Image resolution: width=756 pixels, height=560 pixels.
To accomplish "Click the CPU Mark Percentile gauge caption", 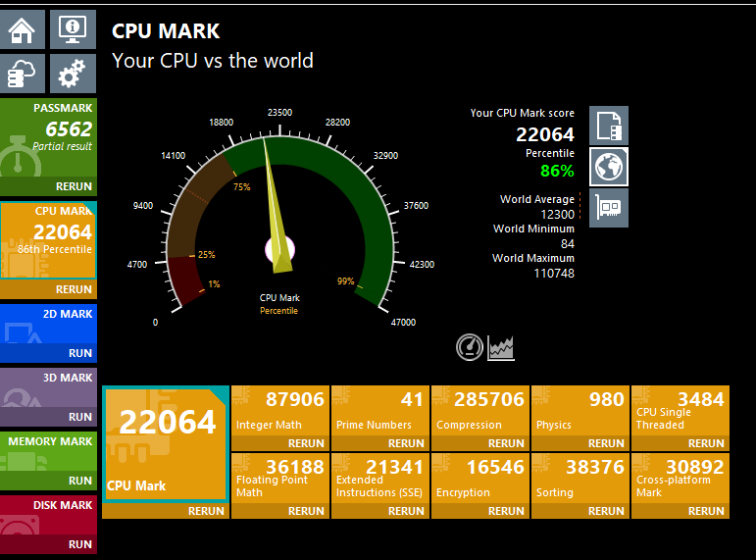I will coord(279,304).
